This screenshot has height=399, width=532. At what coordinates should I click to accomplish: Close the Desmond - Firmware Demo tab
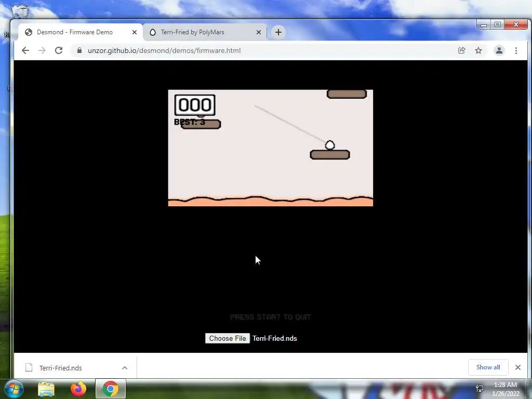click(135, 32)
